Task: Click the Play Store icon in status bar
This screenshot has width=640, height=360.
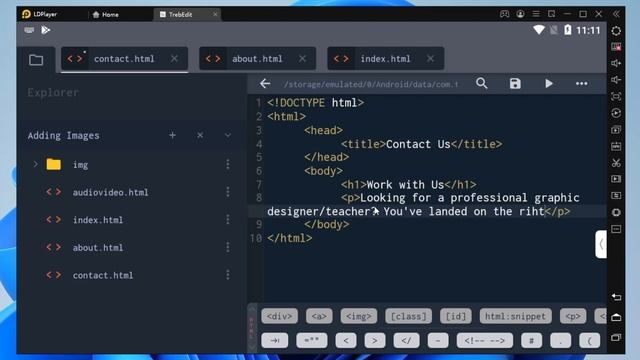Action: (x=45, y=30)
